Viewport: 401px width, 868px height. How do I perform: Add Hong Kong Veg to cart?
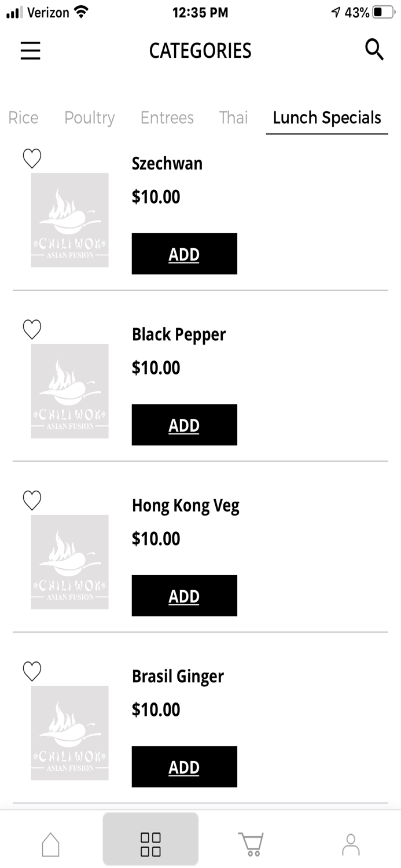pyautogui.click(x=184, y=595)
